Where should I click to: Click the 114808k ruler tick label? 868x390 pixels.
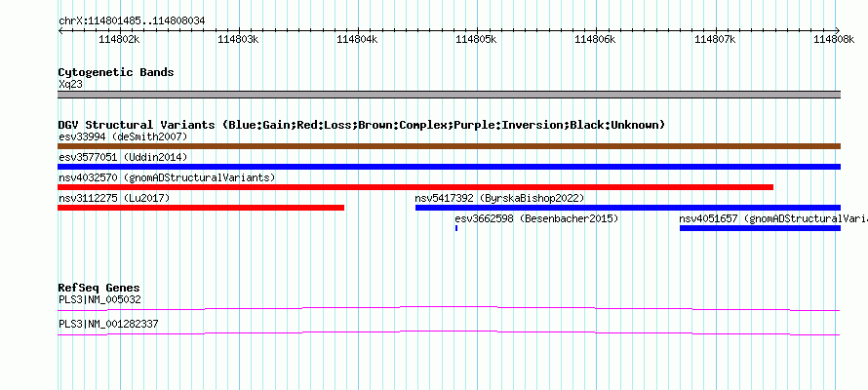point(834,39)
